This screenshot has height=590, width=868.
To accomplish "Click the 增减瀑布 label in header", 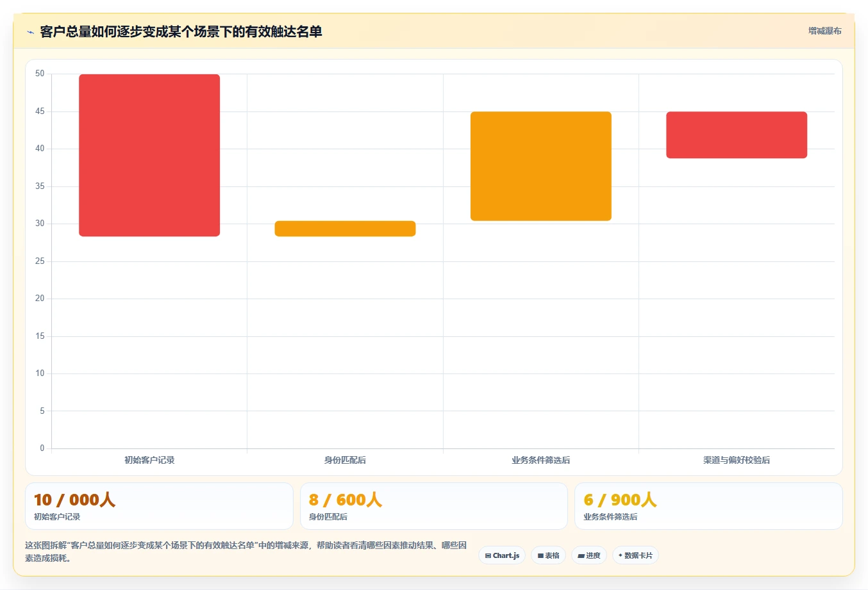I will coord(824,31).
